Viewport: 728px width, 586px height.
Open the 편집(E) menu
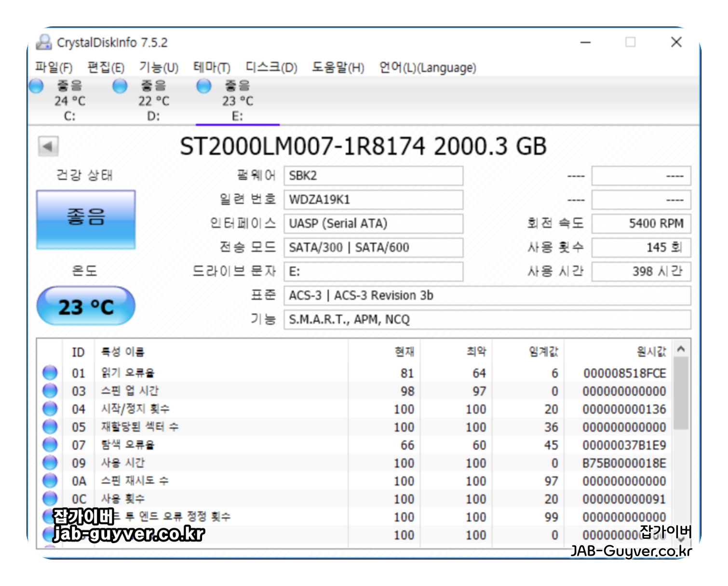[106, 67]
